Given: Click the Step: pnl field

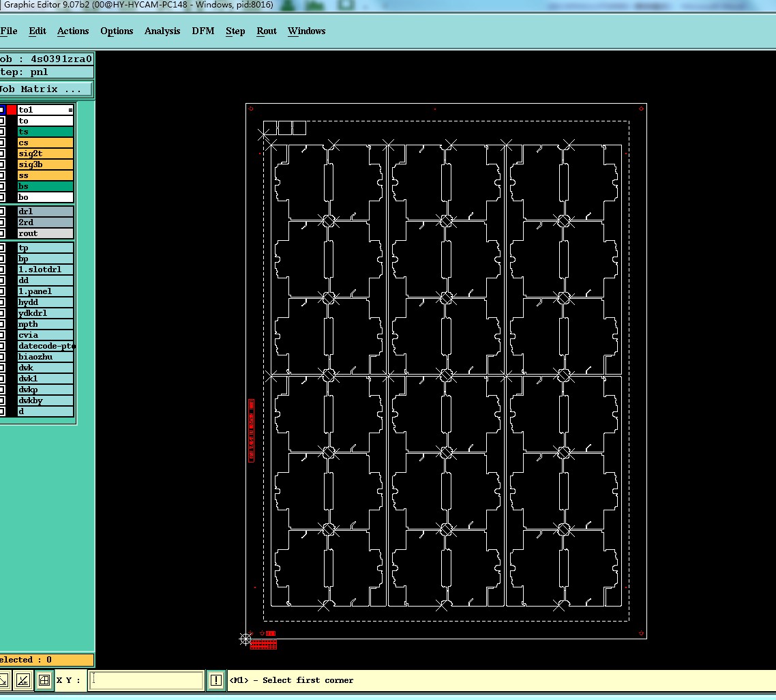Looking at the screenshot, I should tap(46, 72).
